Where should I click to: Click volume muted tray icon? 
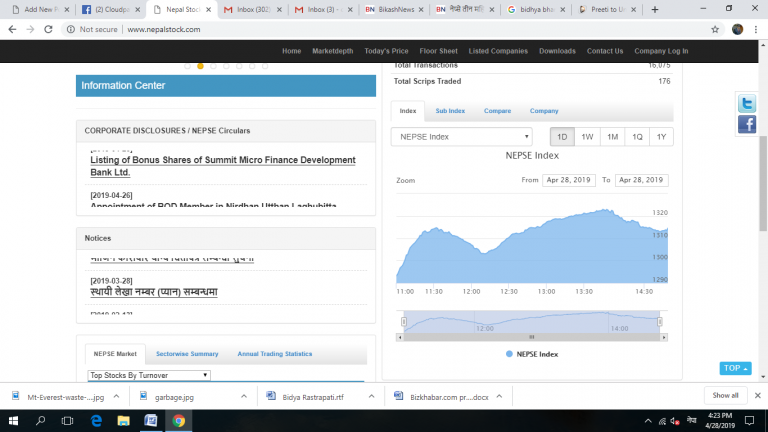tap(675, 421)
